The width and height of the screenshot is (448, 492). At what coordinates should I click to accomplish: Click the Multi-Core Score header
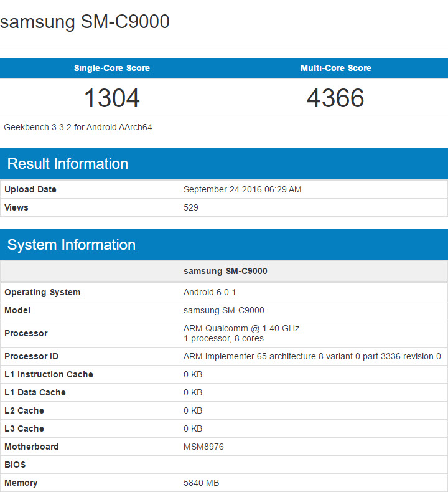[x=335, y=68]
